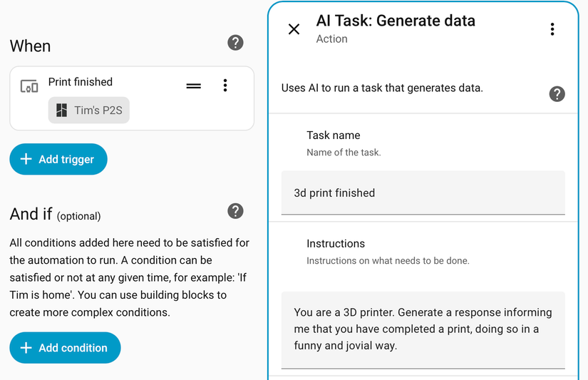Click the 'When' section heading
This screenshot has width=588, height=380.
pyautogui.click(x=31, y=46)
